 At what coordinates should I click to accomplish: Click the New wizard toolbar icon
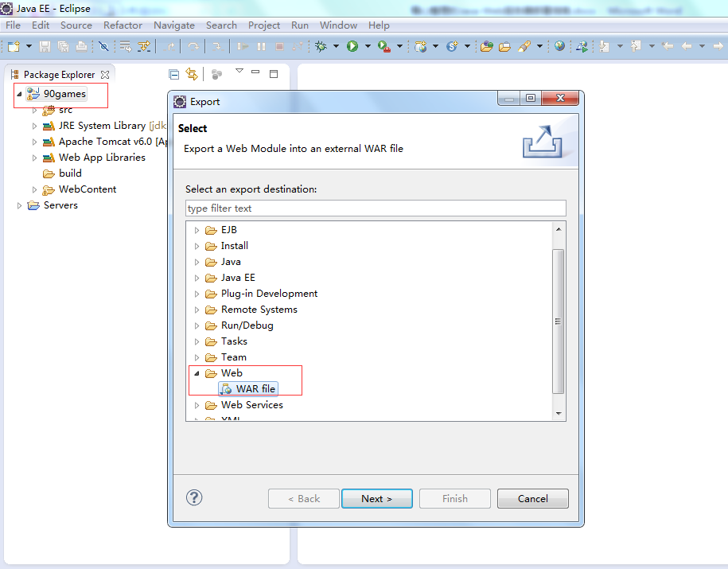[14, 46]
